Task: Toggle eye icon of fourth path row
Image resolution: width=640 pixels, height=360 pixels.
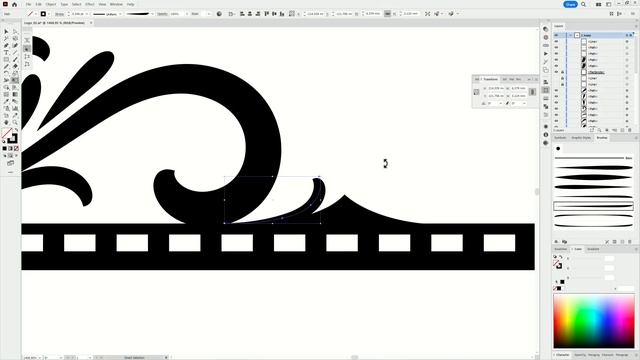Action: click(x=556, y=66)
